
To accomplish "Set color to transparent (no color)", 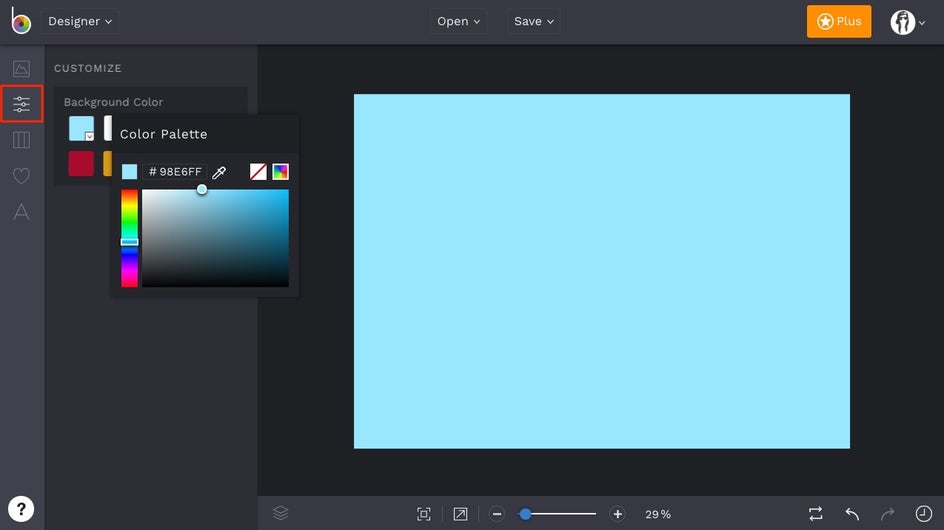I will pos(258,172).
